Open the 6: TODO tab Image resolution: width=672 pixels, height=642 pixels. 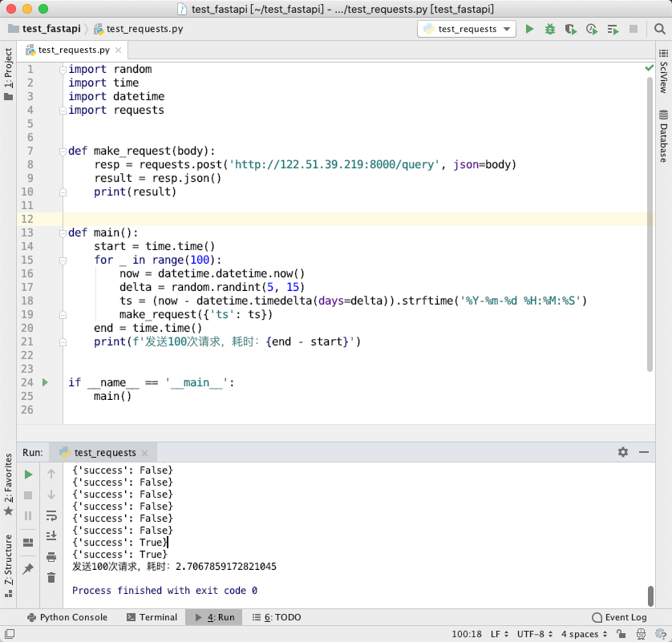point(277,617)
